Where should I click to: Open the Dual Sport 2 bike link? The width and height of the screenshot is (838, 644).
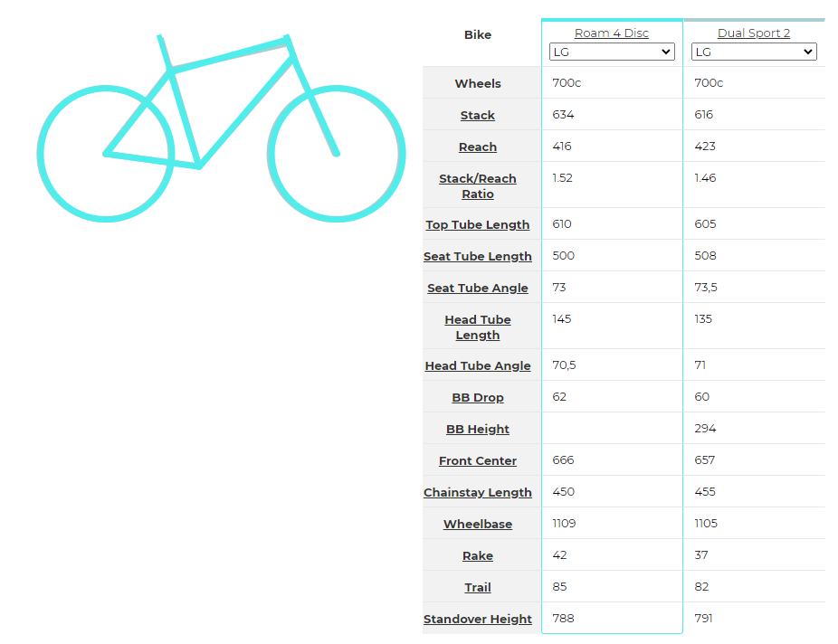coord(754,33)
